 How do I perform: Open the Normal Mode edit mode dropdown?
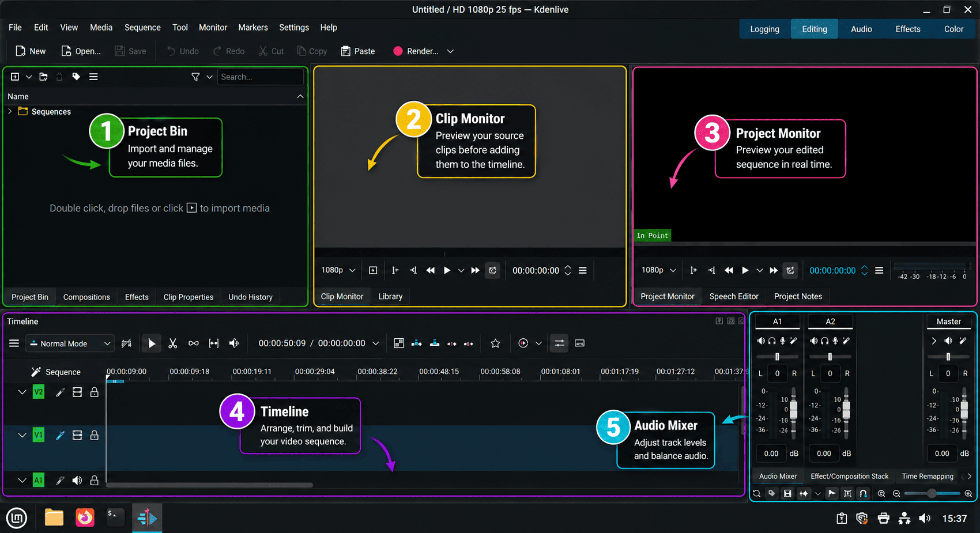coord(69,343)
